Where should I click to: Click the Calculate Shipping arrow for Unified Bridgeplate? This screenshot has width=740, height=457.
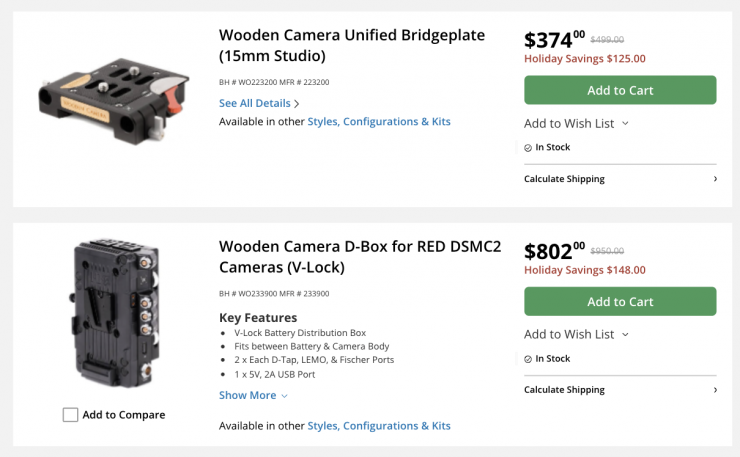pyautogui.click(x=714, y=179)
